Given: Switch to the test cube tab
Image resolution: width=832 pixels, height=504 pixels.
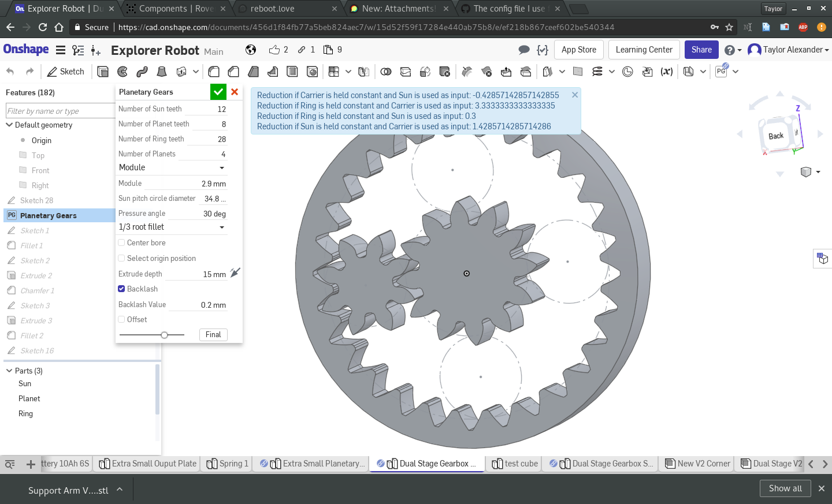Looking at the screenshot, I should click(x=515, y=464).
